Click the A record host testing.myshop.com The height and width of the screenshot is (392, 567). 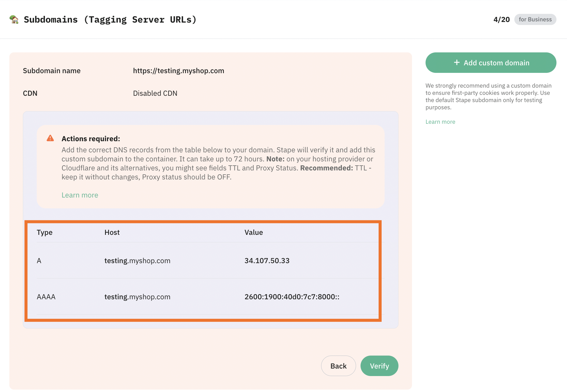click(137, 261)
